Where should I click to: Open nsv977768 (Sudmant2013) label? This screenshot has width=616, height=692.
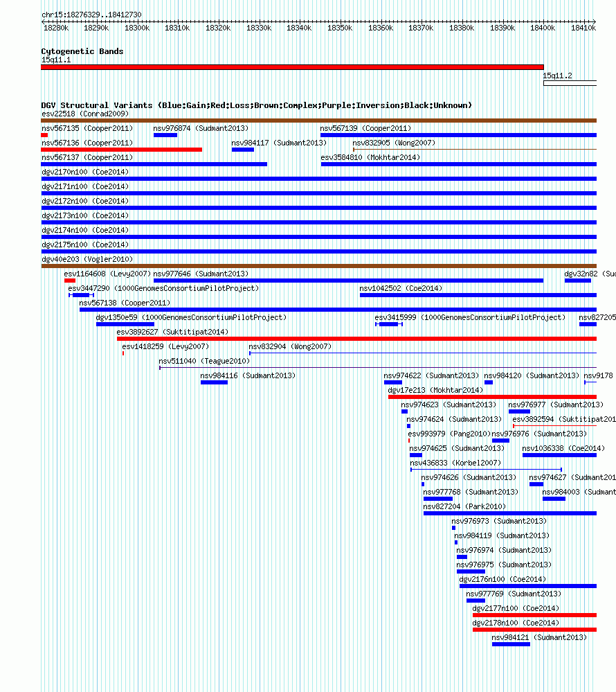click(471, 493)
